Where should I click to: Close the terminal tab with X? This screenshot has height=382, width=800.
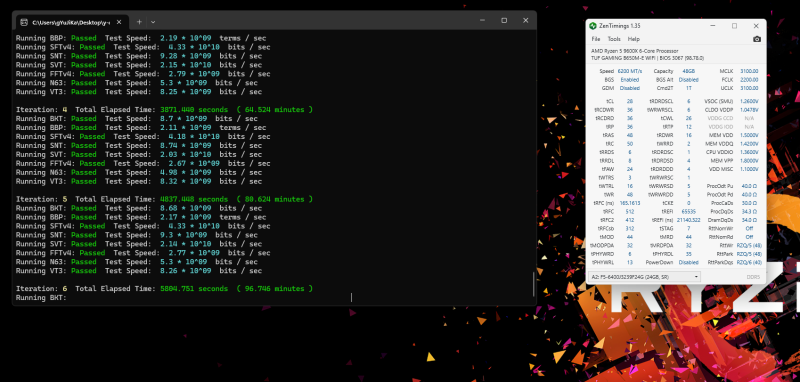click(x=119, y=22)
